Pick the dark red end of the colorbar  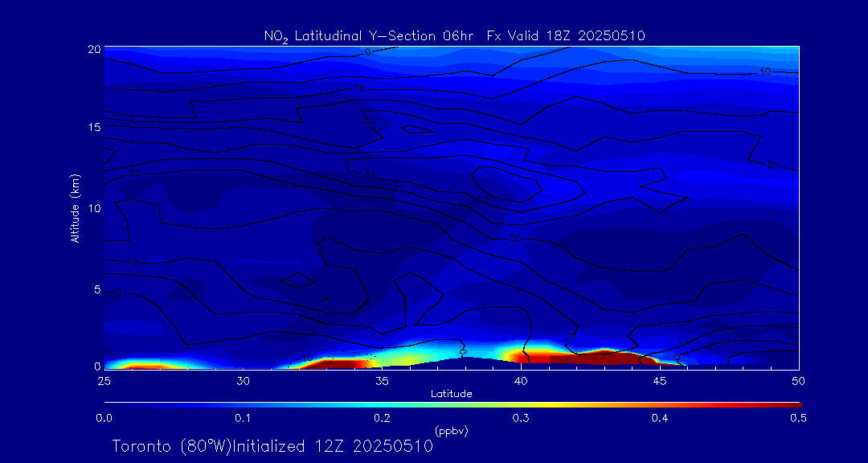click(792, 404)
